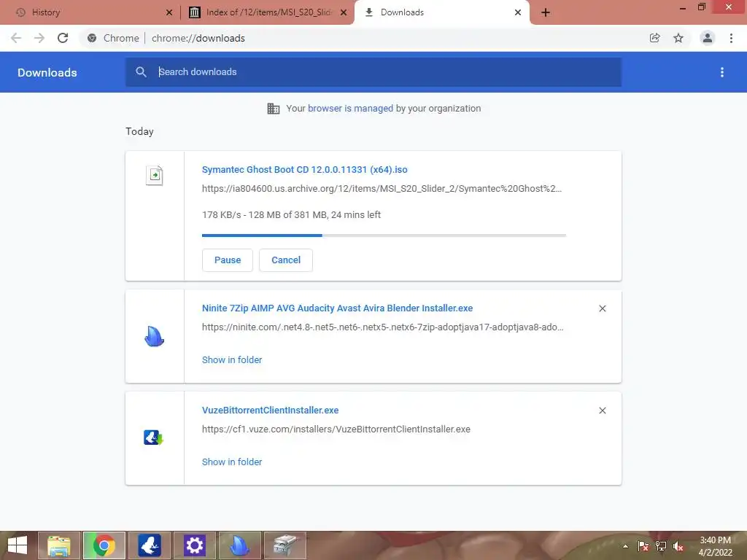Click the network tray icon

click(x=661, y=546)
